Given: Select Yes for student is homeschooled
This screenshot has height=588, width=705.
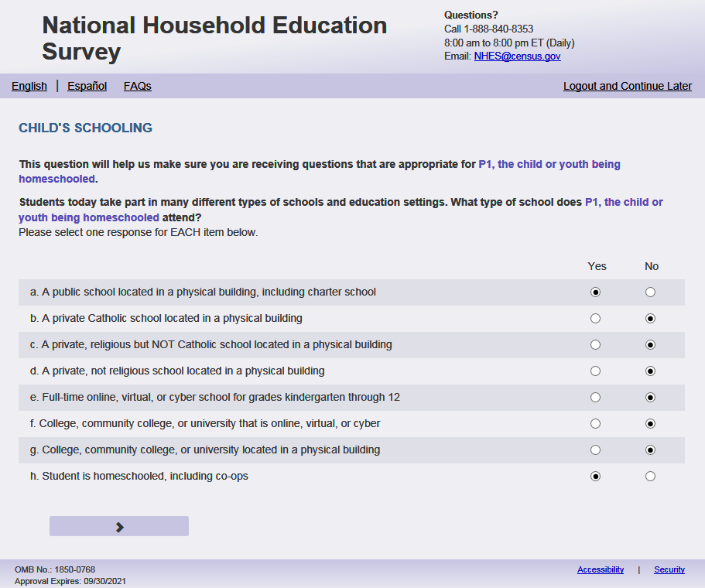Looking at the screenshot, I should [595, 477].
